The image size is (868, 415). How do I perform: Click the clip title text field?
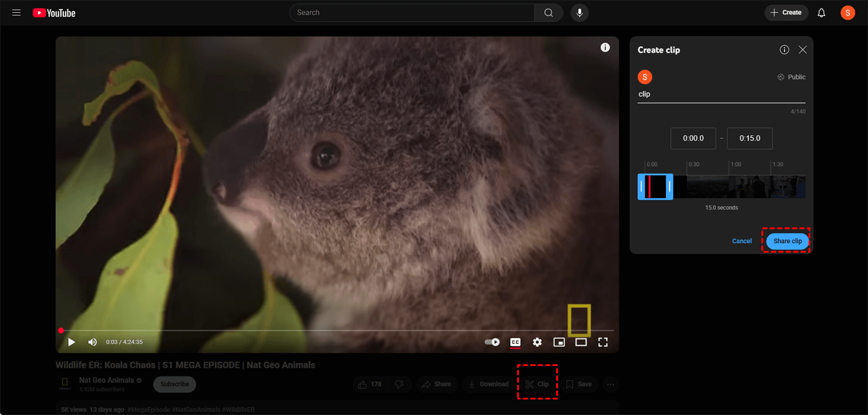721,94
